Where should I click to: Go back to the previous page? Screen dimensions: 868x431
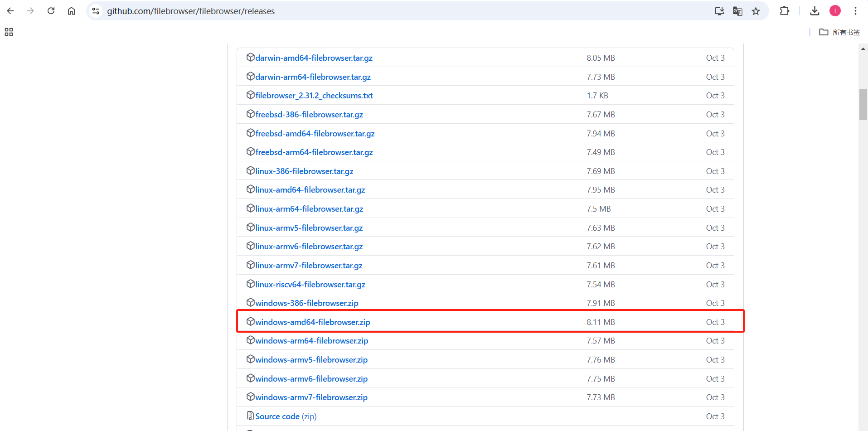click(x=10, y=10)
